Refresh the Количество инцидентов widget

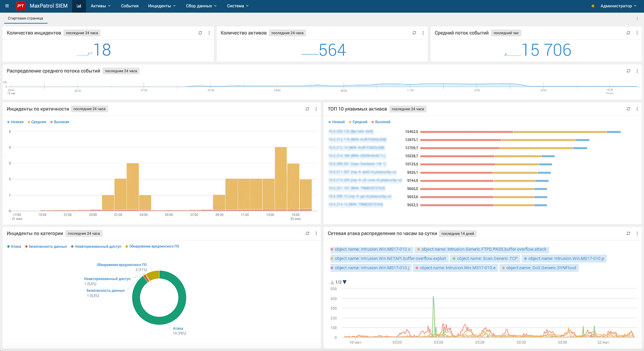(200, 33)
